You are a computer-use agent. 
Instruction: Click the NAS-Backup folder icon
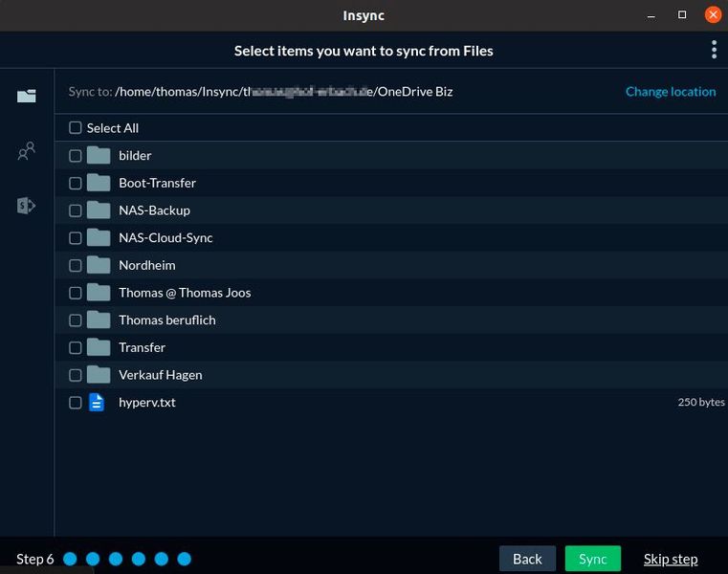[x=99, y=210]
